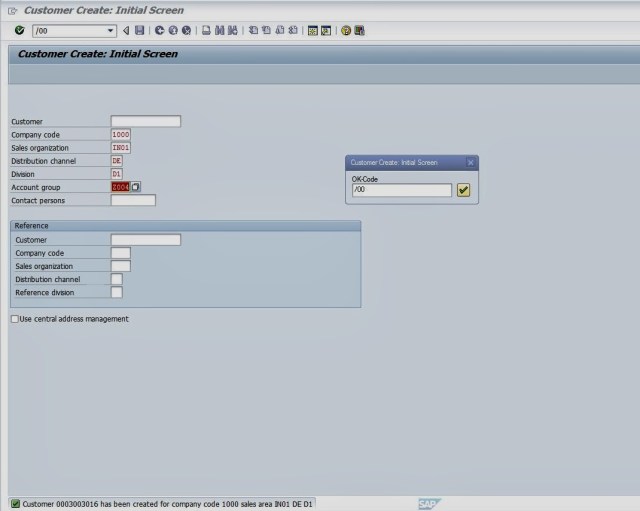The image size is (640, 511).
Task: Click the Reference Company code field
Action: coord(121,253)
